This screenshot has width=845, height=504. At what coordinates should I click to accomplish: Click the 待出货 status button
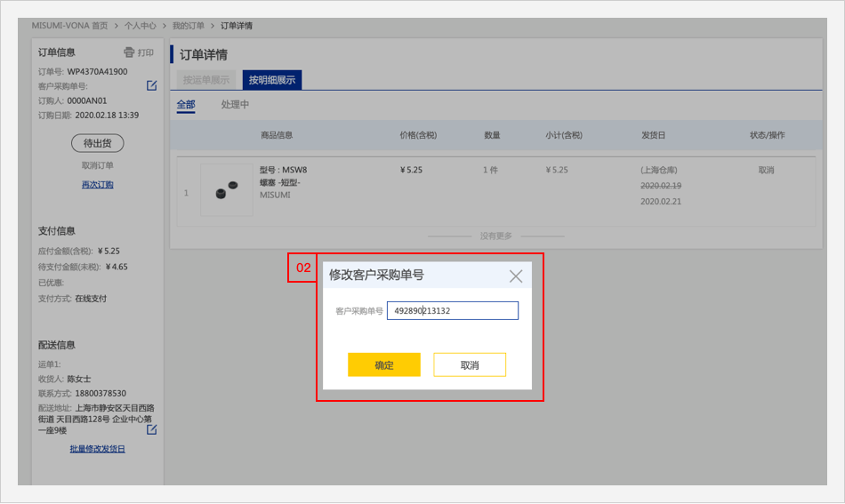tap(97, 143)
